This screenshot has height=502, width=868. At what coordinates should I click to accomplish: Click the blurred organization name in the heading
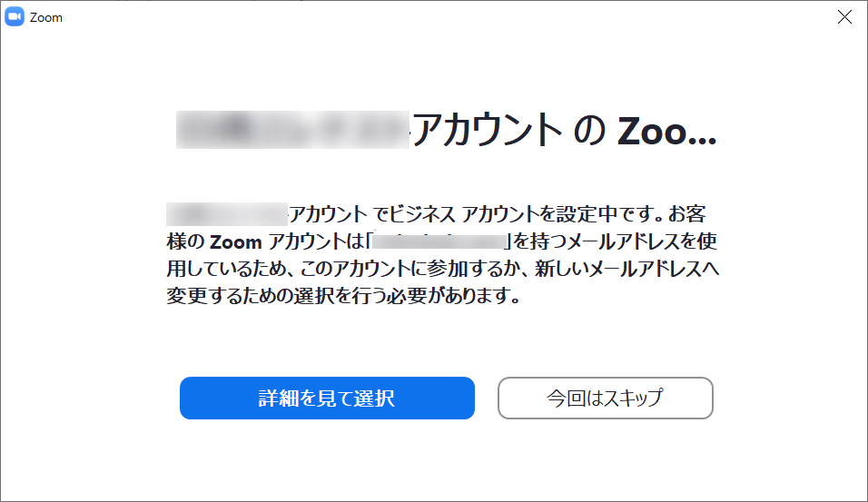click(x=292, y=130)
